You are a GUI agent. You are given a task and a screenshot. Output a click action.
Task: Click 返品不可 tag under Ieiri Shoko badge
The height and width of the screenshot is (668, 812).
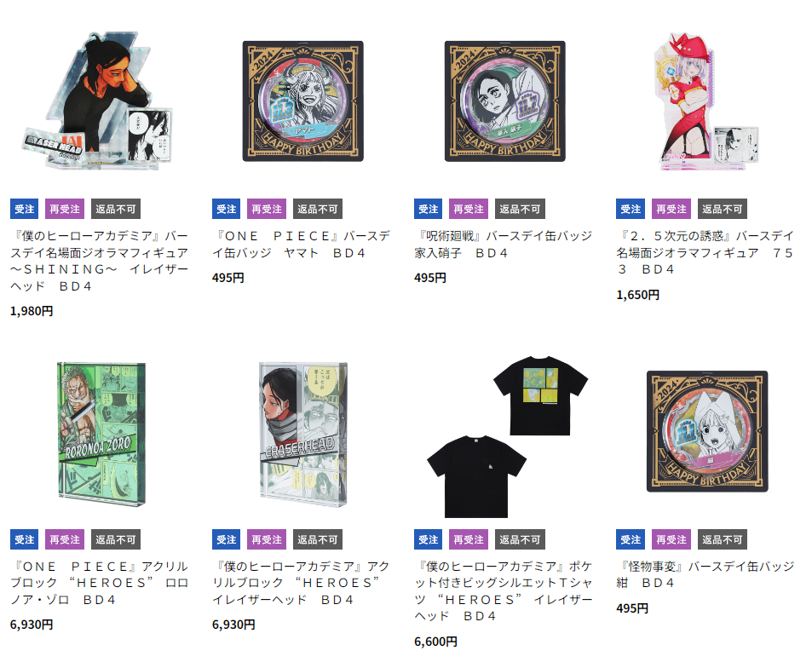tap(520, 210)
